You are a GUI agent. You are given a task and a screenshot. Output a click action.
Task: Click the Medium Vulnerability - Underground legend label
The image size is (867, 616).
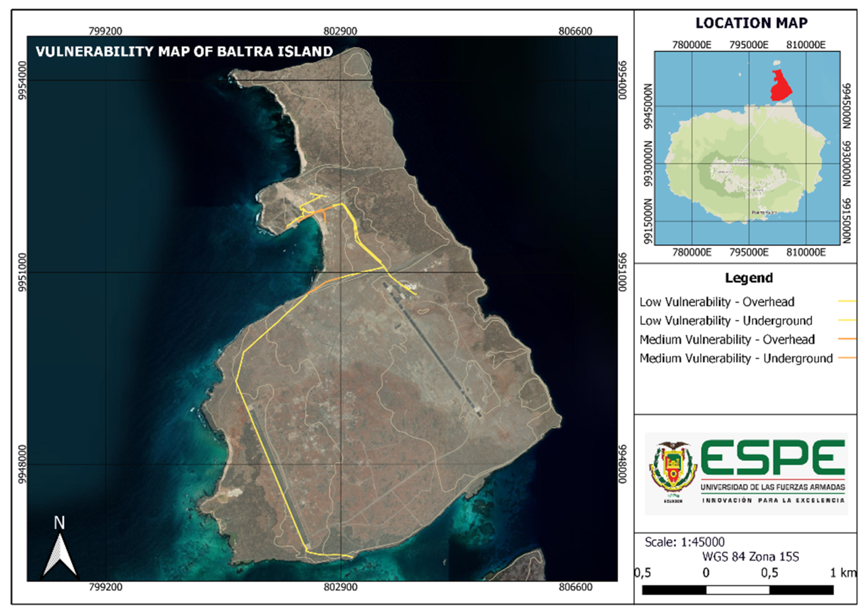[736, 359]
